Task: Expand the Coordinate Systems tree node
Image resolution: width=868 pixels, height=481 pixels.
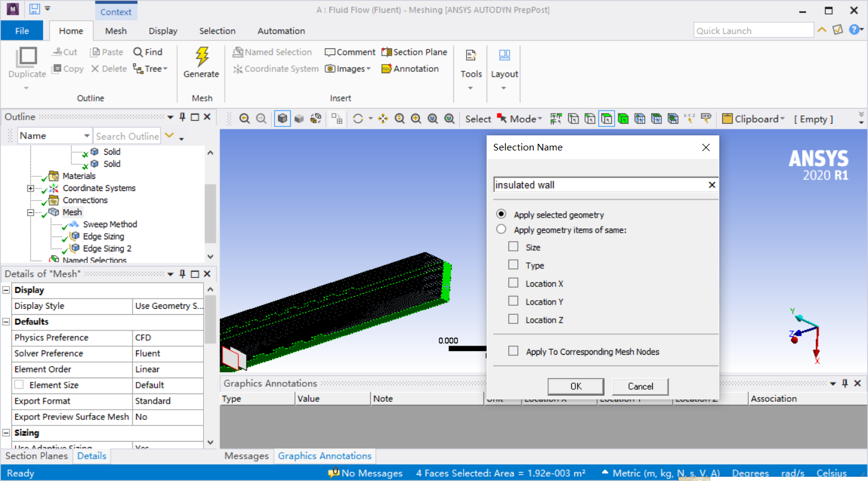Action: [x=30, y=188]
